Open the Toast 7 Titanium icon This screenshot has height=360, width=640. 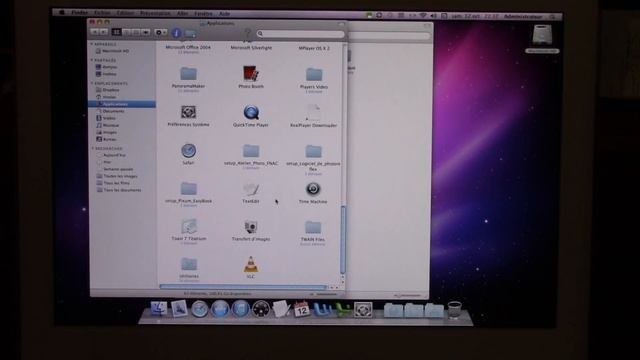189,227
